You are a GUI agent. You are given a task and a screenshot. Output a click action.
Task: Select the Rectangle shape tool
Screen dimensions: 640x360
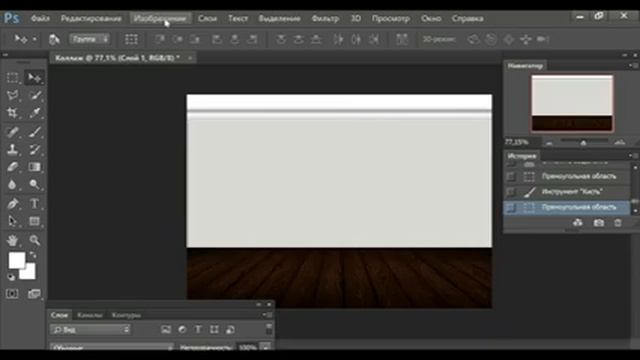coord(34,221)
